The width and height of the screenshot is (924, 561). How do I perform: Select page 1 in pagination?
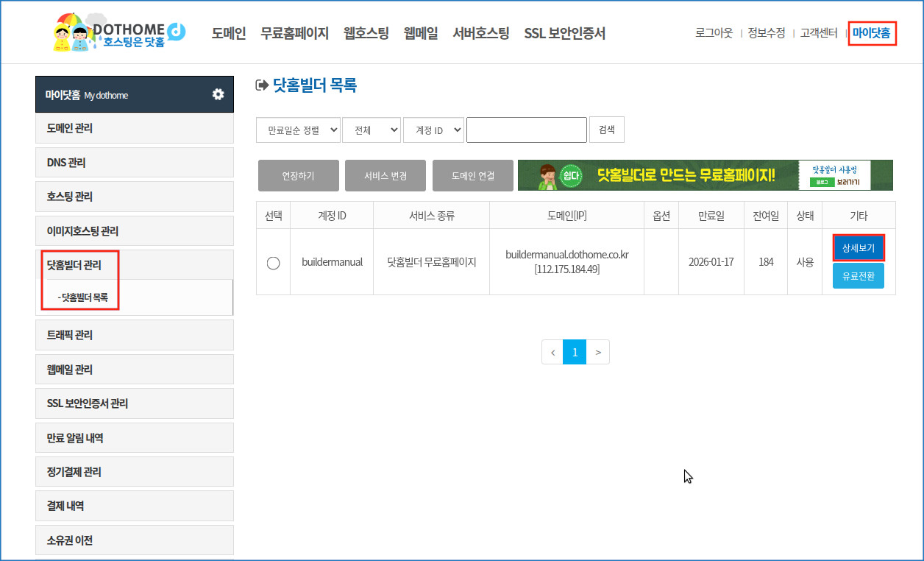tap(575, 352)
